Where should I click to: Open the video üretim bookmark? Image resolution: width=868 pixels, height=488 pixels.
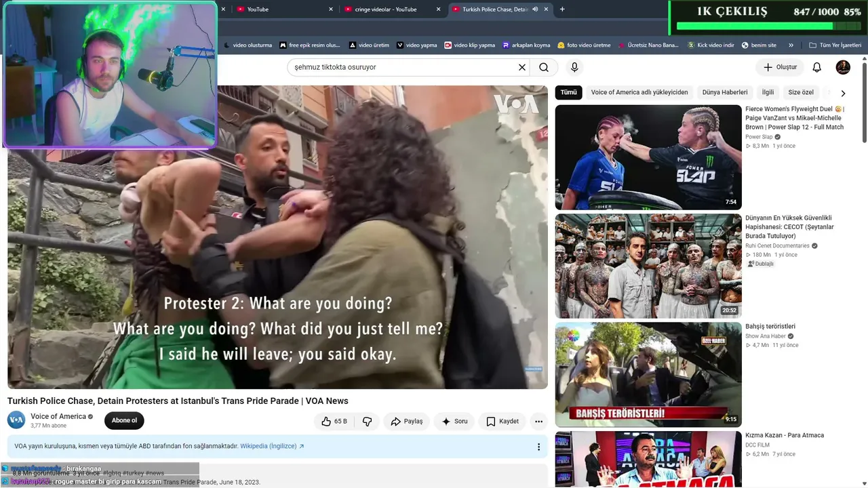click(369, 45)
